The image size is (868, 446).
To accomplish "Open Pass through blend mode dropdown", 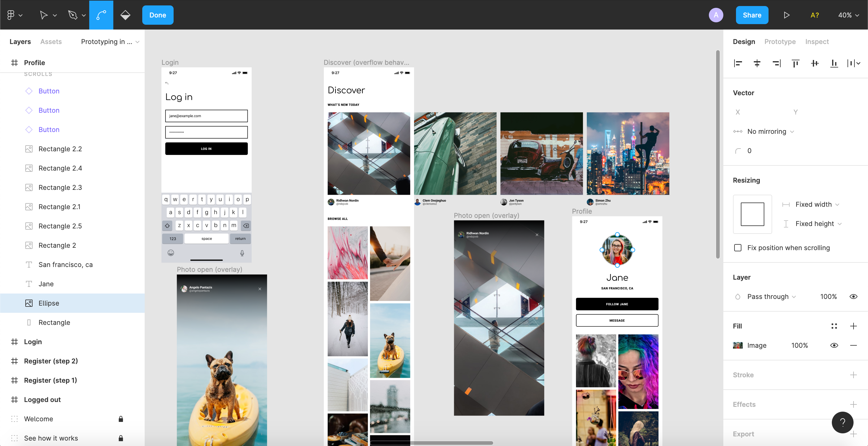I will coord(772,297).
